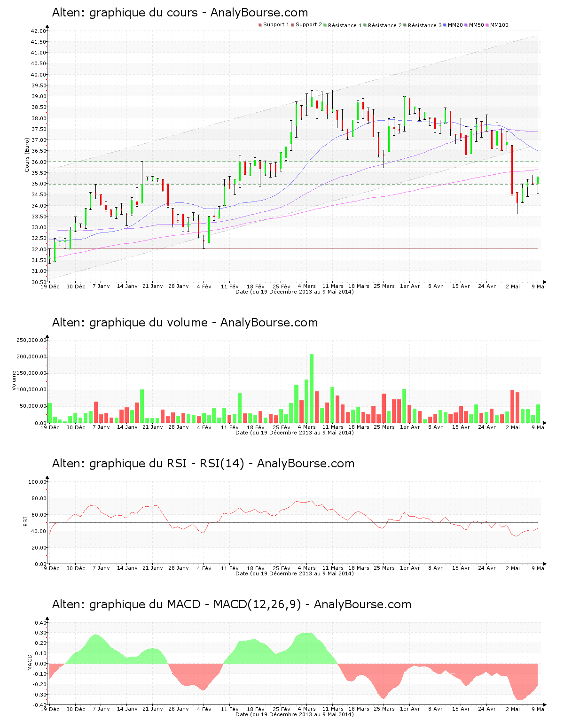Click the MM100 pink legend swatch
Screen dimensions: 564x728
point(487,25)
